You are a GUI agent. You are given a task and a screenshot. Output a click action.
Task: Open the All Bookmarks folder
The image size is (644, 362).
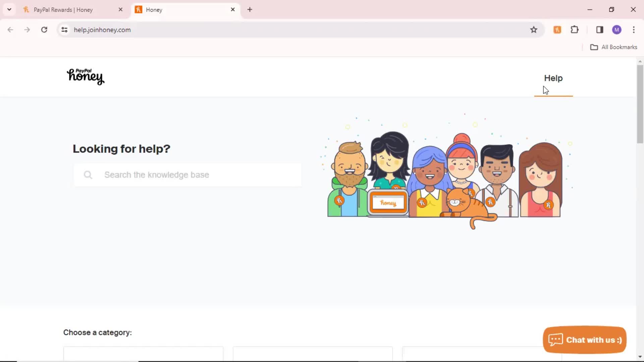coord(614,47)
